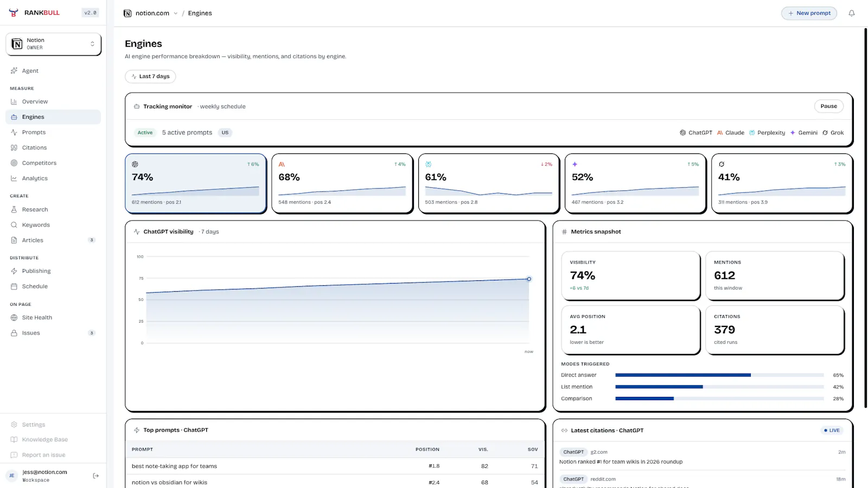Click the Settings gear icon in sidebar
868x488 pixels.
point(14,425)
